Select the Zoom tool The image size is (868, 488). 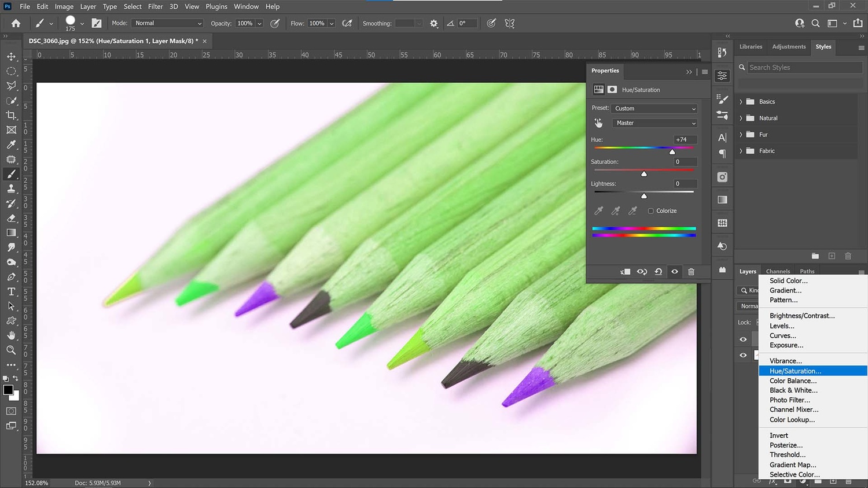click(x=11, y=350)
